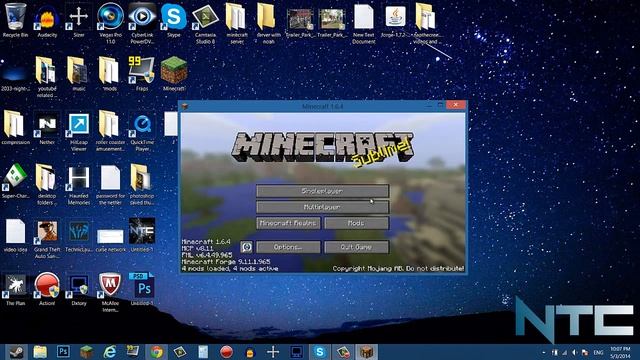Viewport: 640px width, 360px height.
Task: Select the password for the nether file
Action: coord(110,184)
